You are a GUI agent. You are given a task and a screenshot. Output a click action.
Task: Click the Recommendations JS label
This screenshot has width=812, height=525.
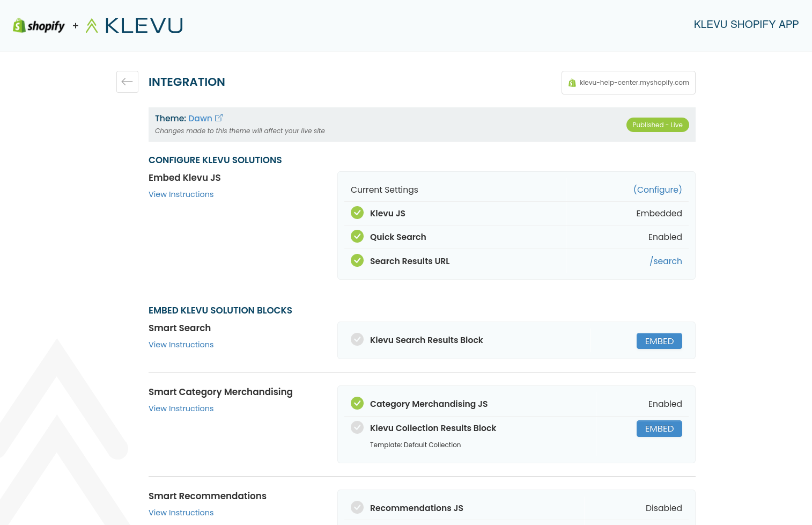417,508
